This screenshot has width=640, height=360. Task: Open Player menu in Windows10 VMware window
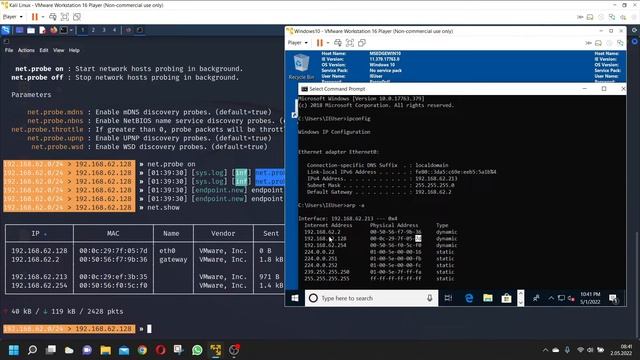pos(297,43)
